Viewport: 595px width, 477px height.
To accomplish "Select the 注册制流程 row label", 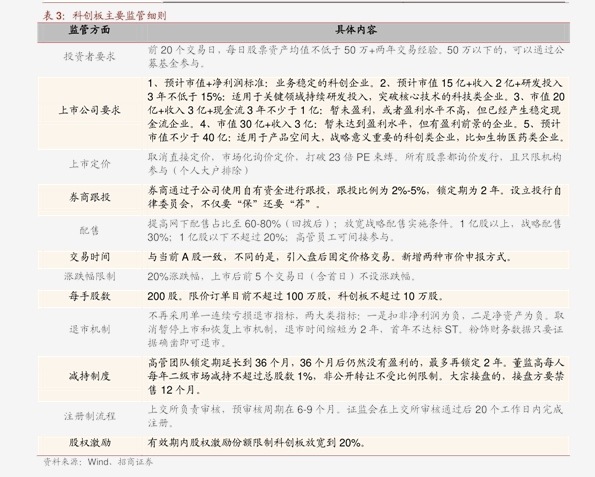I will pyautogui.click(x=90, y=416).
